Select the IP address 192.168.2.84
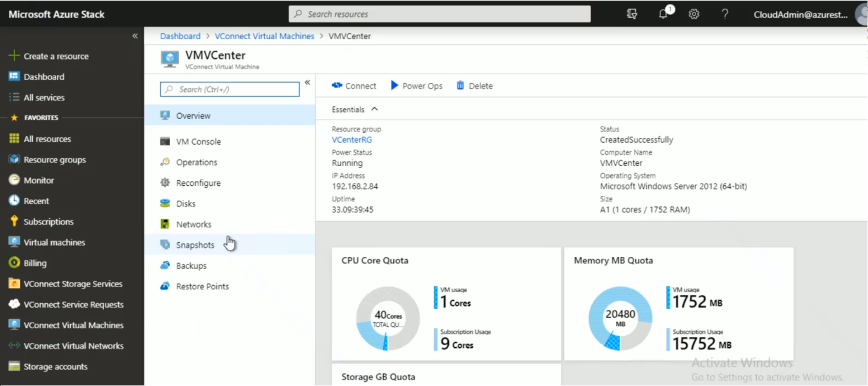Viewport: 868px width, 386px height. [x=355, y=186]
